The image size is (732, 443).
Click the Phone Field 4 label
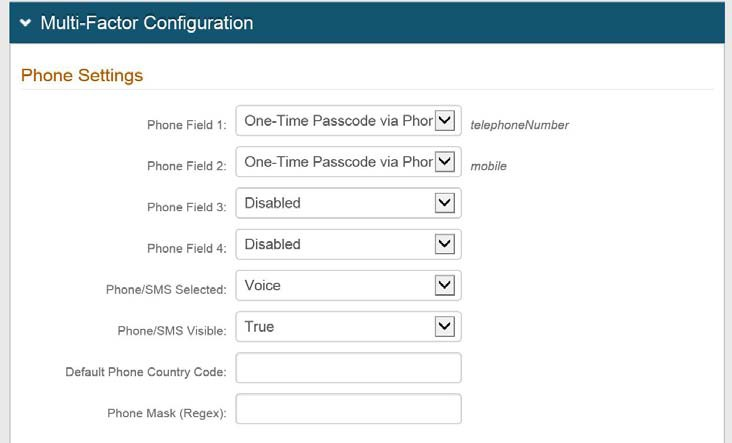pyautogui.click(x=187, y=248)
